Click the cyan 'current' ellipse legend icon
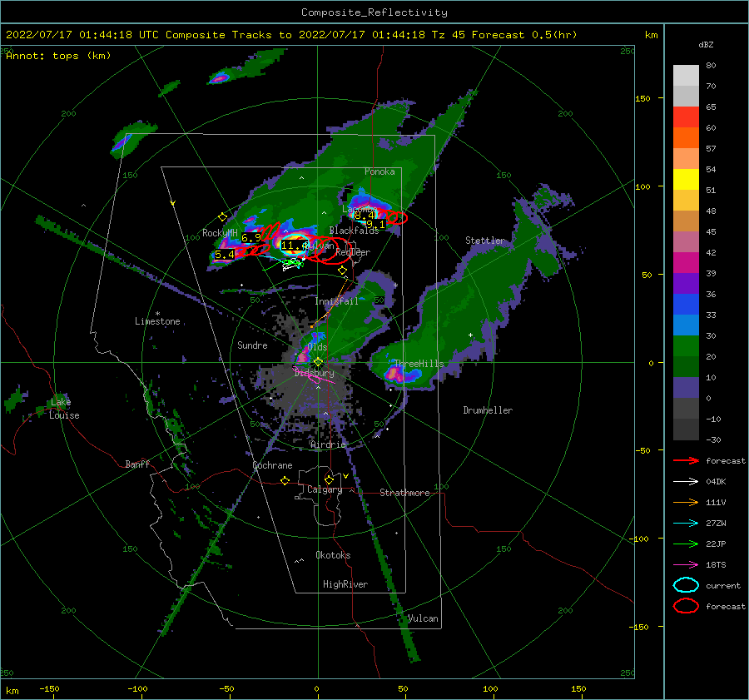749x700 pixels. [686, 585]
